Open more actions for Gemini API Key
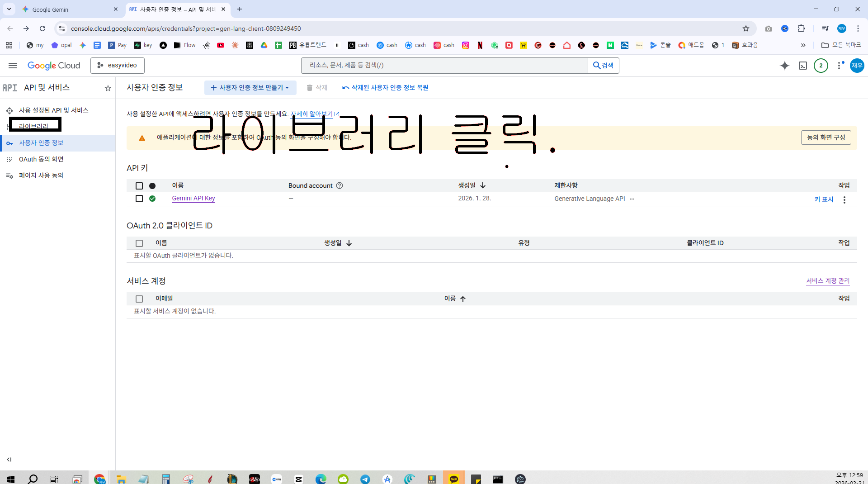Viewport: 868px width, 484px height. [x=844, y=199]
